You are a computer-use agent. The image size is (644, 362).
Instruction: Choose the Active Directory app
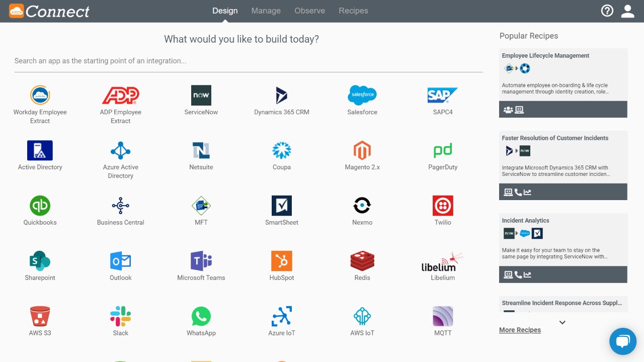pos(40,150)
